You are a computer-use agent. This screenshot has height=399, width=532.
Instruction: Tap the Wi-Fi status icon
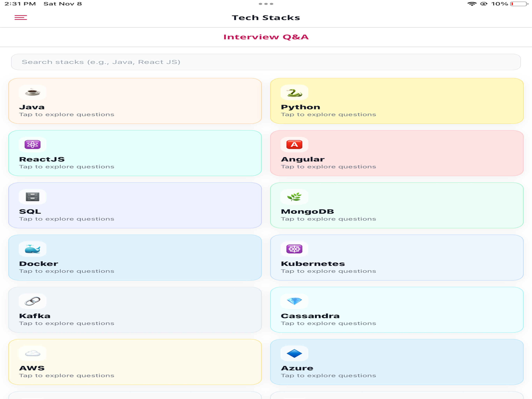(x=472, y=4)
